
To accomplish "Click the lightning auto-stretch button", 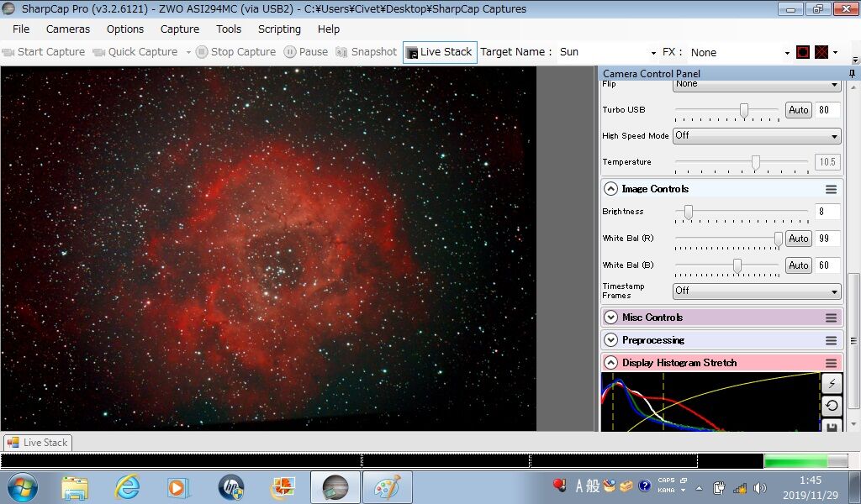I will pyautogui.click(x=832, y=383).
